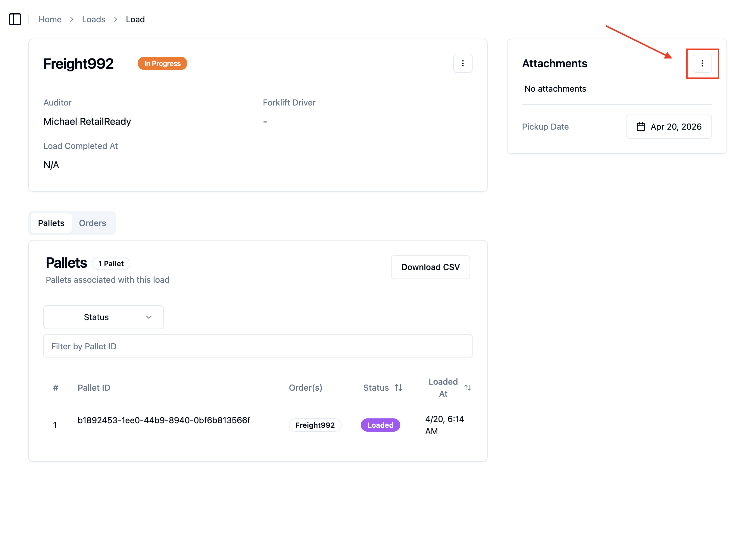The image size is (756, 548).
Task: Click the Freight992 order chip in table
Action: 315,425
